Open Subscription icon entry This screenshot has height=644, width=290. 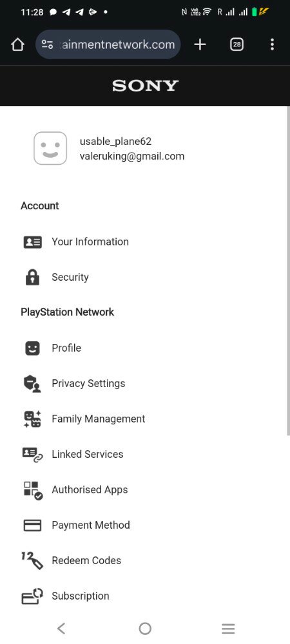click(32, 596)
